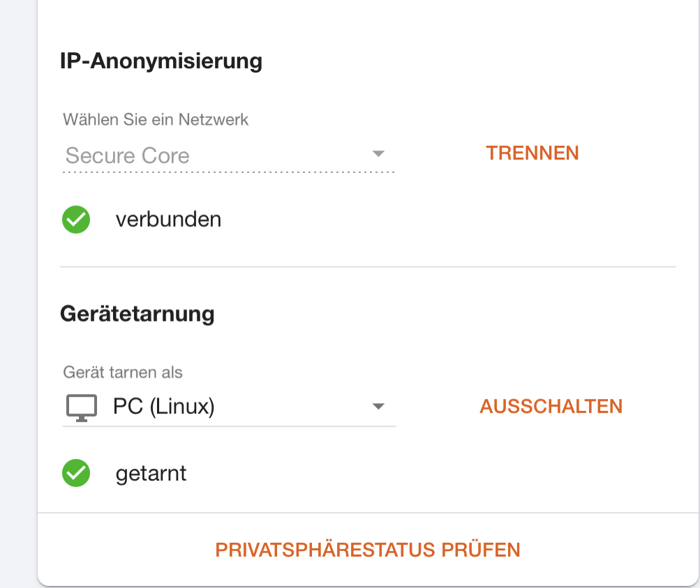Click the 'Gerät tarnen als' label

[123, 372]
